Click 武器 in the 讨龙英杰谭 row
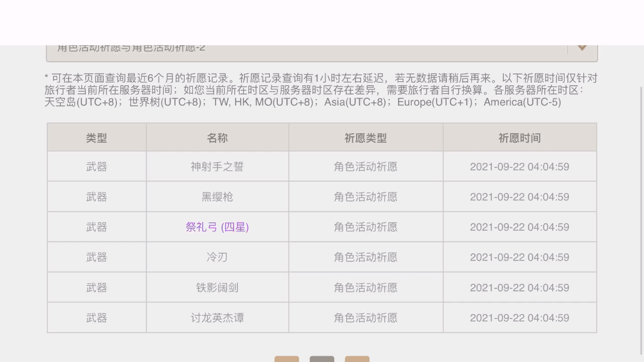This screenshot has height=362, width=644. [x=97, y=318]
